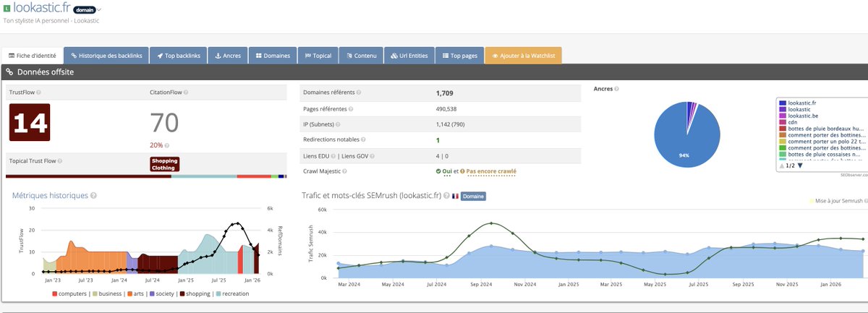Go to next page of anchors legend
The width and height of the screenshot is (868, 313).
pos(800,166)
